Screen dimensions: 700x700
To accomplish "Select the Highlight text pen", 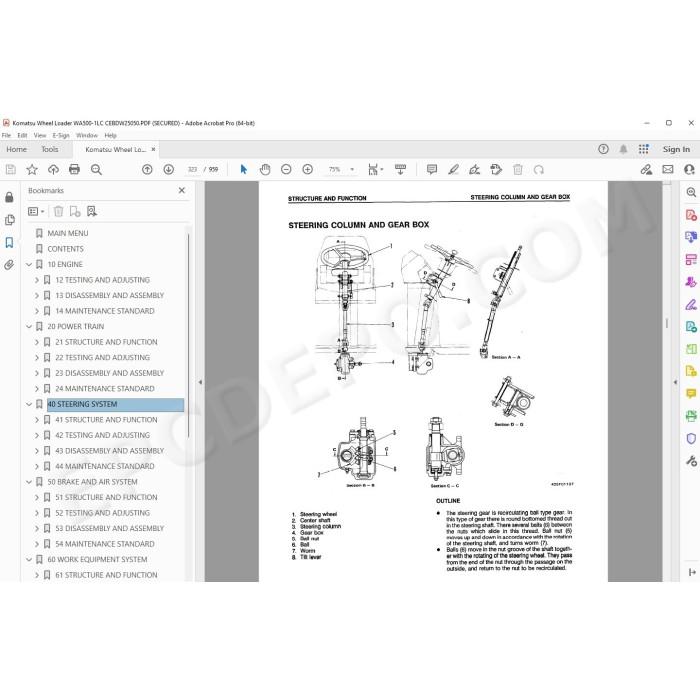I will [x=453, y=170].
